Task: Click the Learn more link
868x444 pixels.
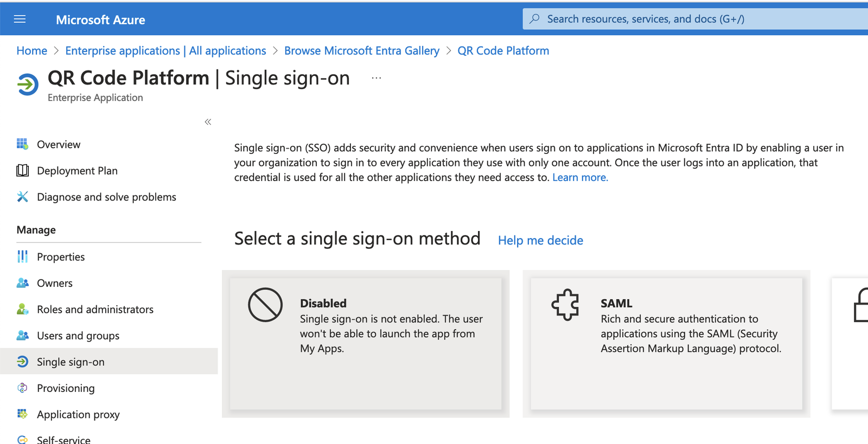Action: click(580, 177)
